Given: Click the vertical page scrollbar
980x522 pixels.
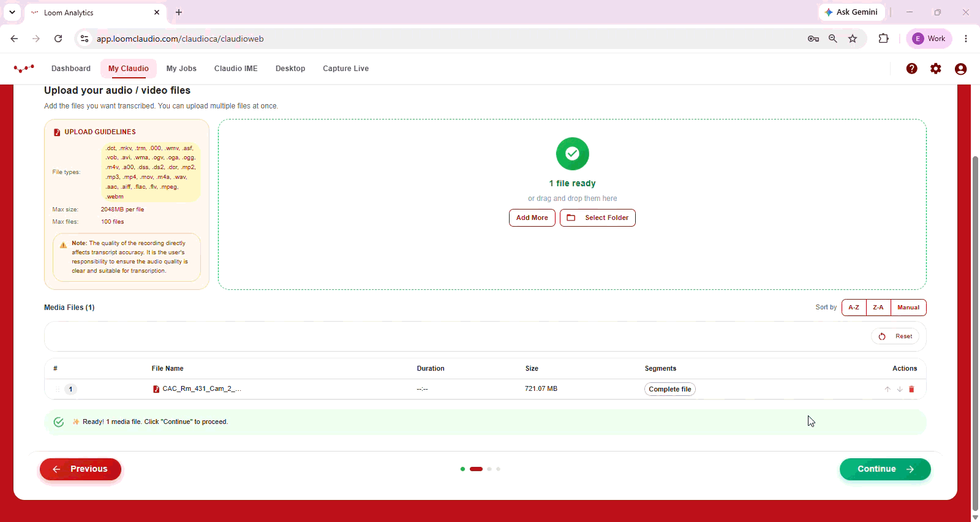Looking at the screenshot, I should pyautogui.click(x=975, y=334).
